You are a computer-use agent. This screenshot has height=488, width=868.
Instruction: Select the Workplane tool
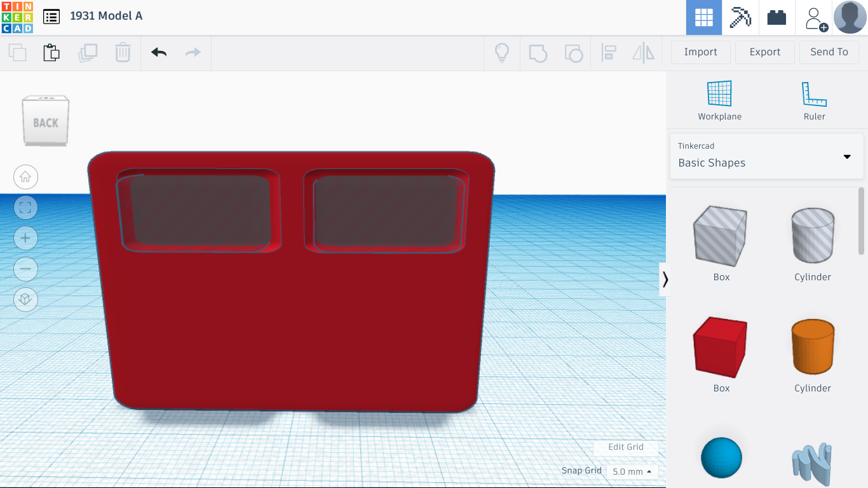719,100
